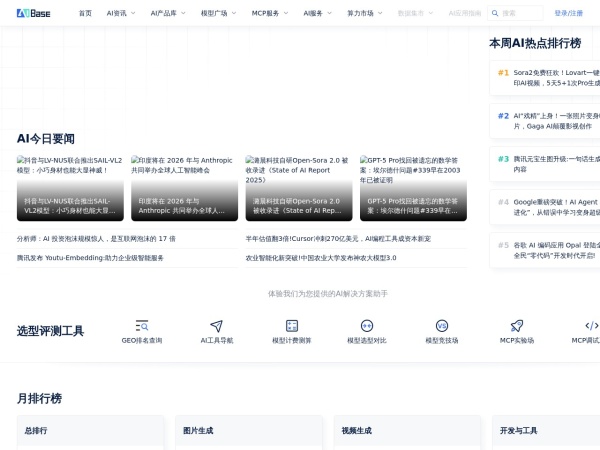
Task: Open the 算力市场 menu
Action: coord(360,13)
